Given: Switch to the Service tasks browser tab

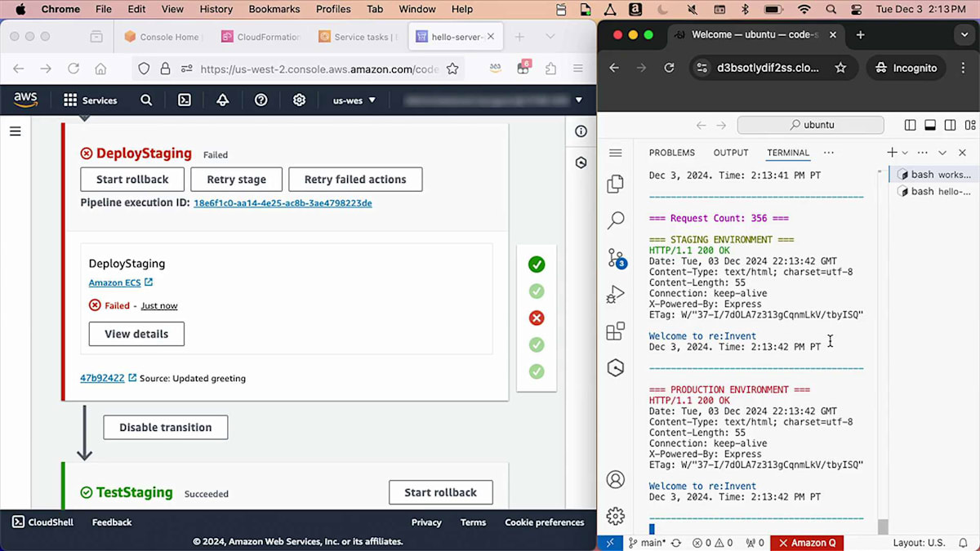Looking at the screenshot, I should [x=359, y=37].
